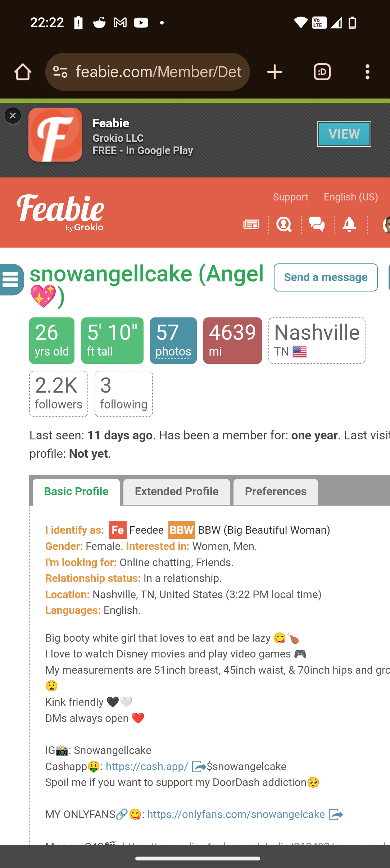
Task: Open the notifications bell
Action: pos(349,225)
